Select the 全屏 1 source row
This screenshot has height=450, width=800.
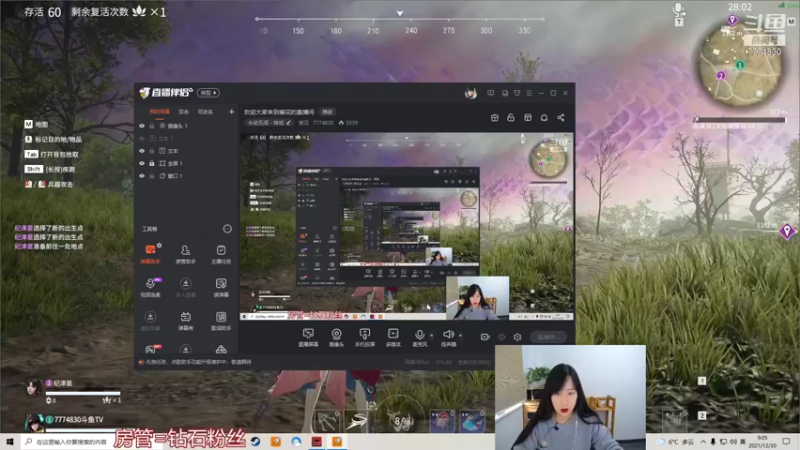pyautogui.click(x=187, y=163)
